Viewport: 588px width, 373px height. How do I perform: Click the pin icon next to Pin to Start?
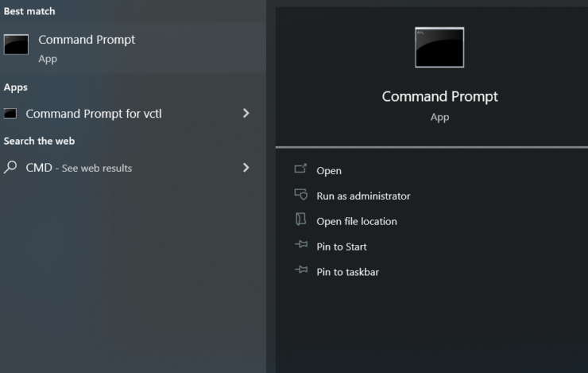(300, 247)
